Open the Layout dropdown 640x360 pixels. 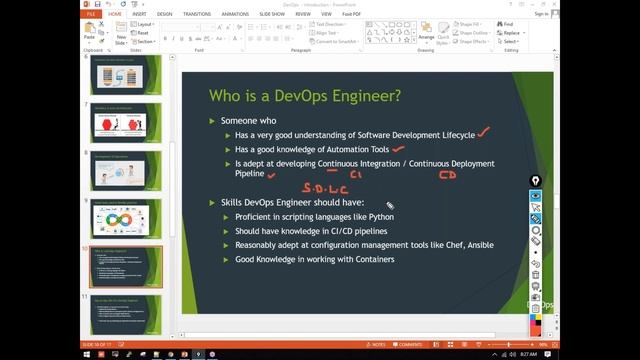pyautogui.click(x=143, y=24)
